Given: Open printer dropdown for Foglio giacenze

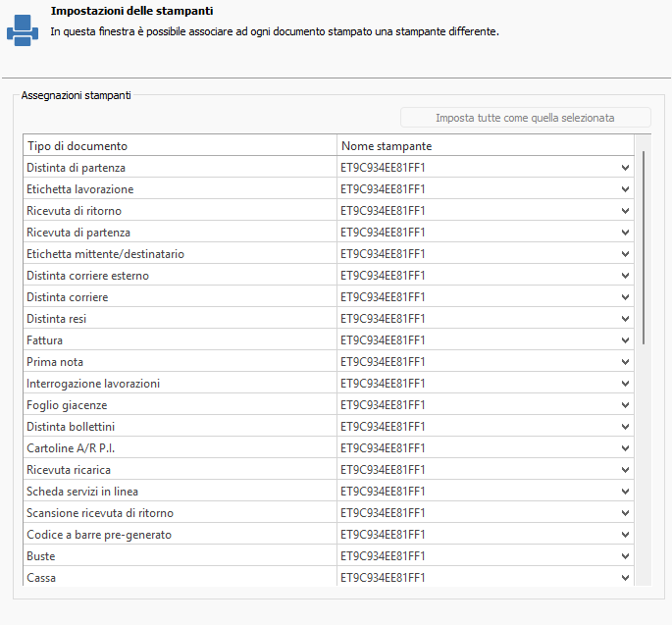Looking at the screenshot, I should click(x=625, y=405).
